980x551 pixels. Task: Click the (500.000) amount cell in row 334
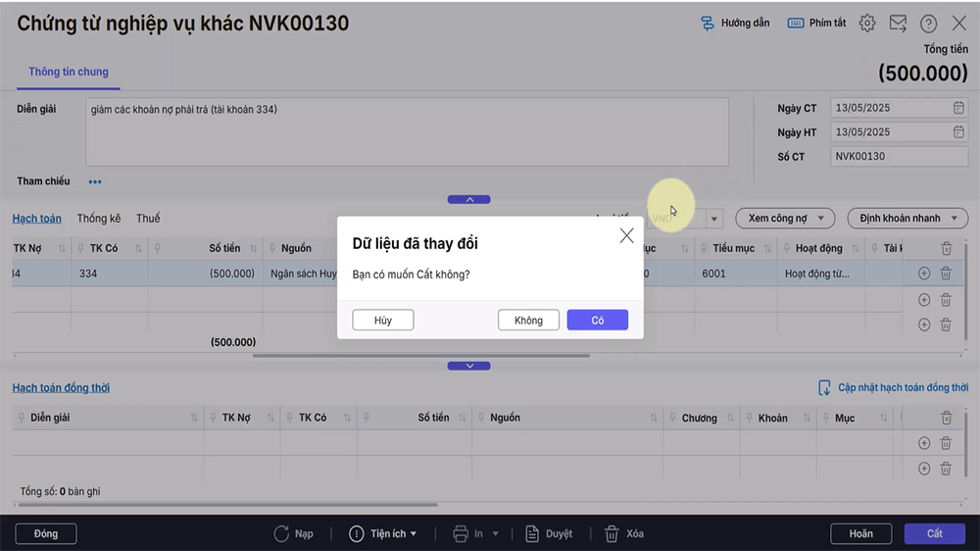click(x=205, y=274)
